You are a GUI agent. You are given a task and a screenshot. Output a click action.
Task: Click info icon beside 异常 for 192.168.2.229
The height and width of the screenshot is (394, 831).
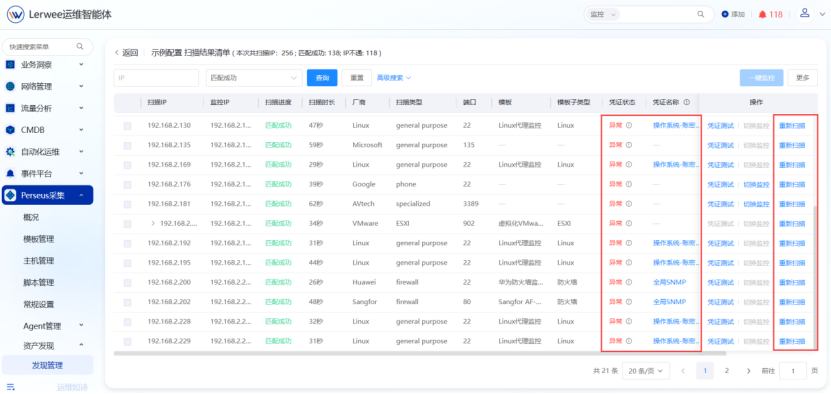[x=629, y=342]
